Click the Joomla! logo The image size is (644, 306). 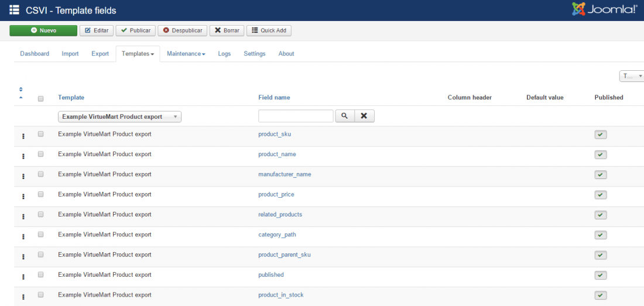[604, 9]
